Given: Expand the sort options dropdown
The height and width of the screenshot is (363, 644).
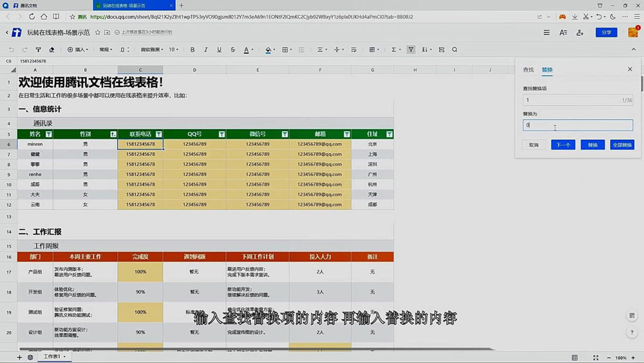Looking at the screenshot, I should tap(426, 50).
